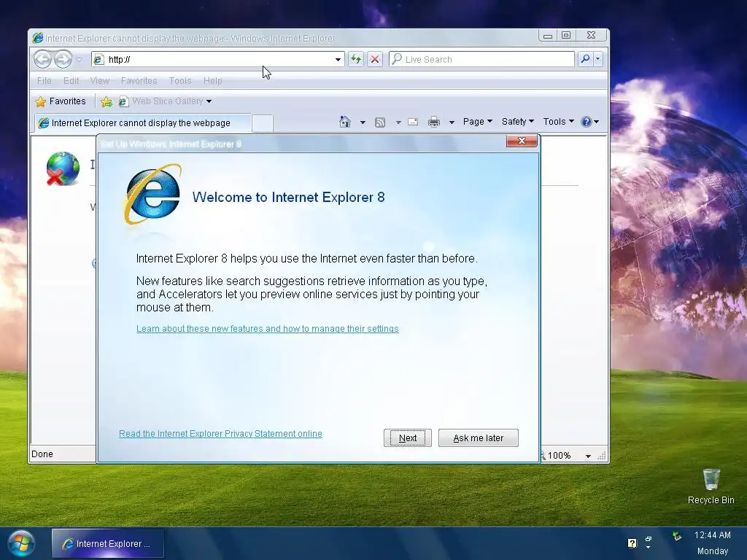Click the Add to Favorites Bar icon

point(107,101)
